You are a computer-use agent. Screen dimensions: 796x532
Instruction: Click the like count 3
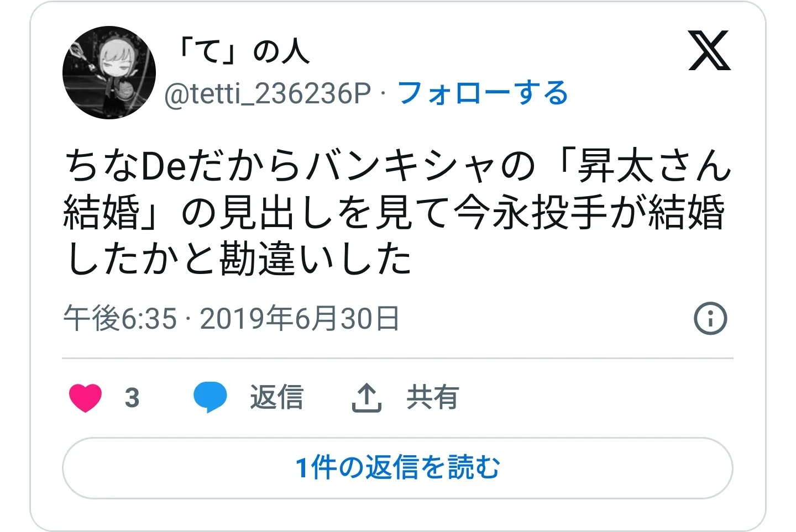pos(132,398)
